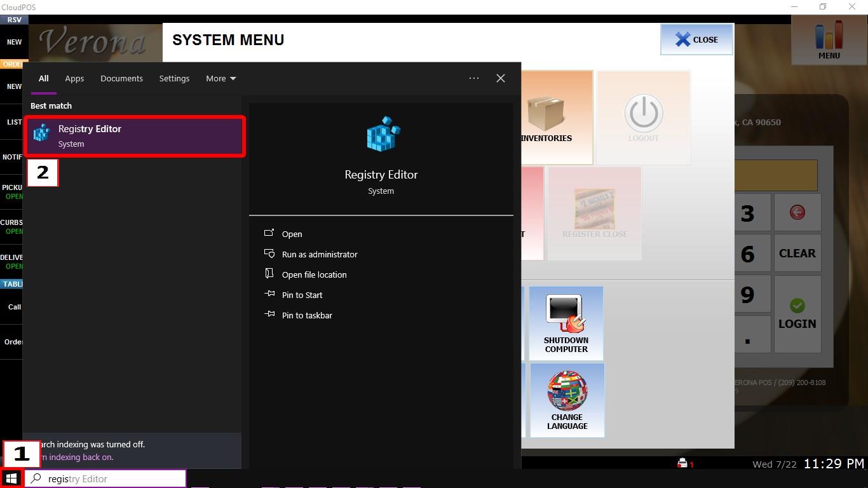Click the 'SYSTEM MENU' title text
This screenshot has height=488, width=868.
pos(228,40)
